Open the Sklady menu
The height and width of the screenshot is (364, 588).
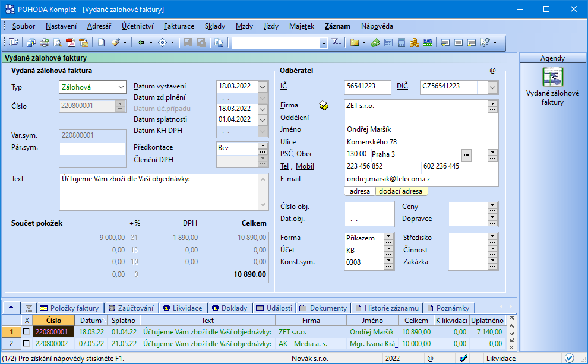[x=215, y=26]
